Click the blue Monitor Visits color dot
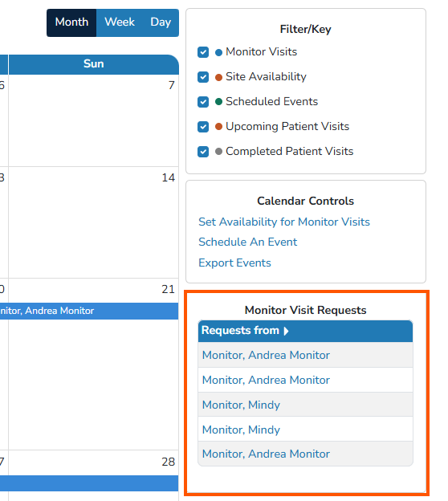The height and width of the screenshot is (501, 448). [218, 52]
